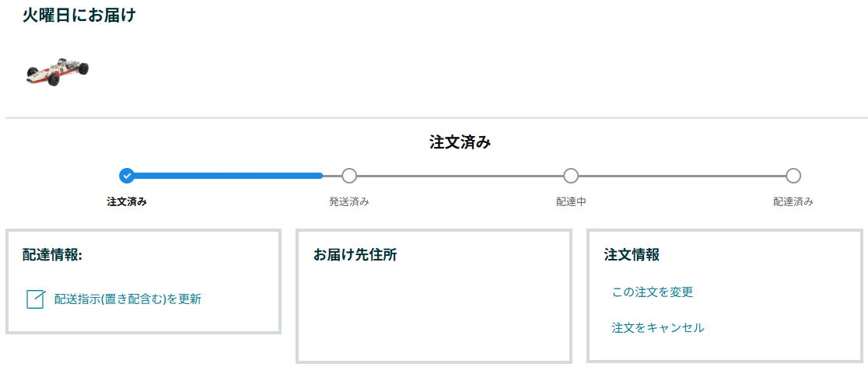Click gray track between 発送済み and 配達中

(460, 176)
